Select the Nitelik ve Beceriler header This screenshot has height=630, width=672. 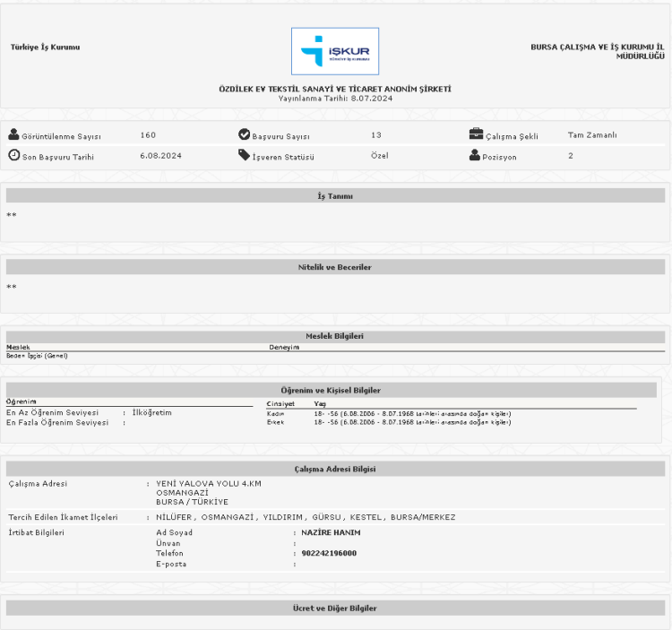point(335,267)
